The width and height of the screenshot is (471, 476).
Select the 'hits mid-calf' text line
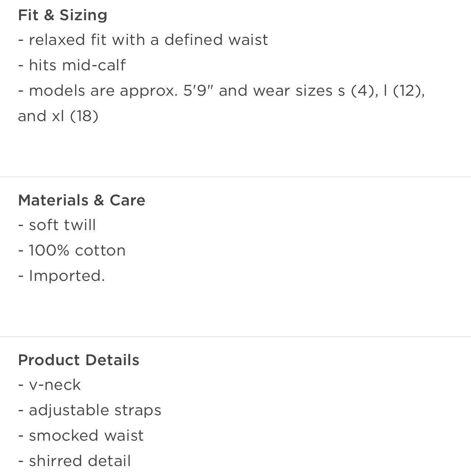coord(77,65)
